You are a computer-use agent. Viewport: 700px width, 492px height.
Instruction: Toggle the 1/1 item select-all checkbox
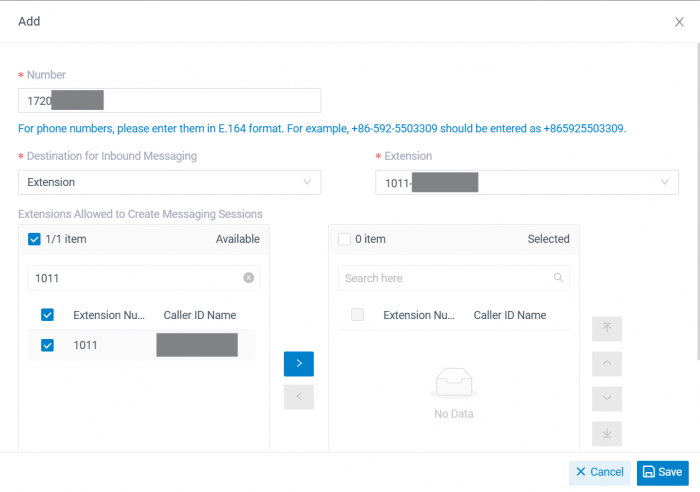click(34, 239)
